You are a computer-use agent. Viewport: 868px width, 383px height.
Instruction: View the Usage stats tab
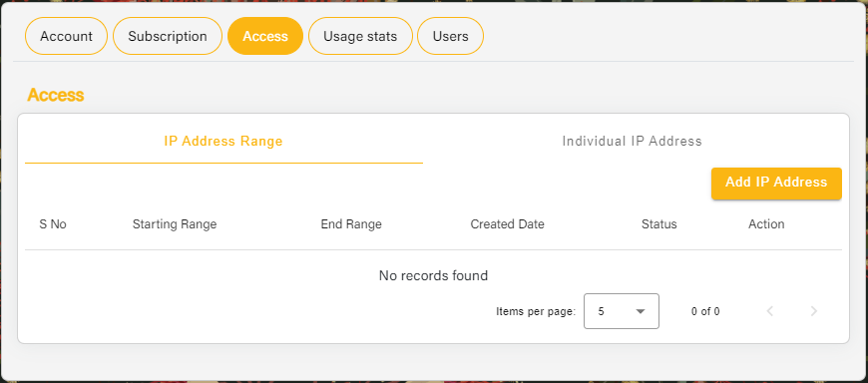pos(360,36)
